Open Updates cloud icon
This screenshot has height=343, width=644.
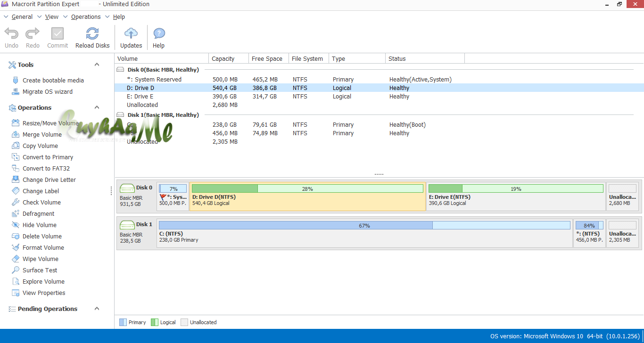pyautogui.click(x=131, y=33)
